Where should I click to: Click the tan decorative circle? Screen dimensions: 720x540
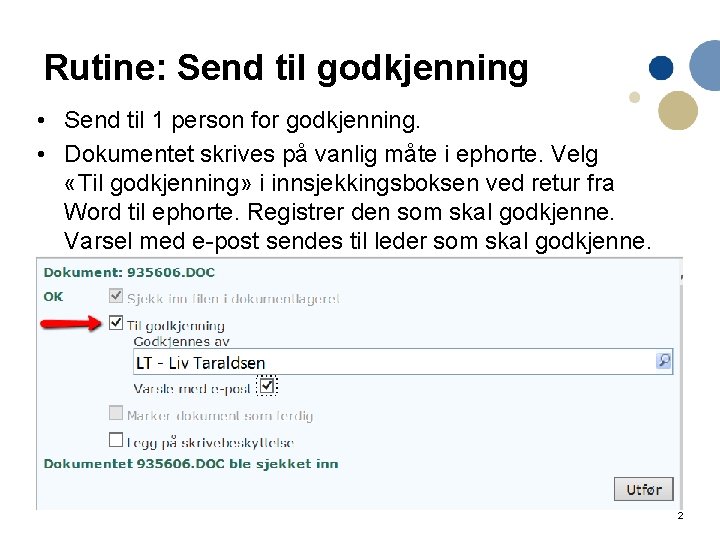pos(679,110)
